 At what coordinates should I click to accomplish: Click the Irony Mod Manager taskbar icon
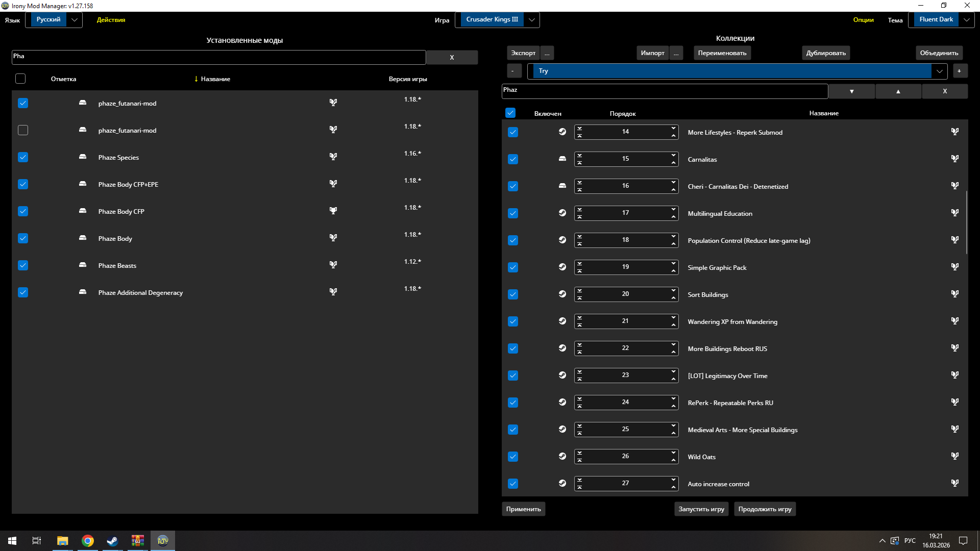tap(163, 541)
